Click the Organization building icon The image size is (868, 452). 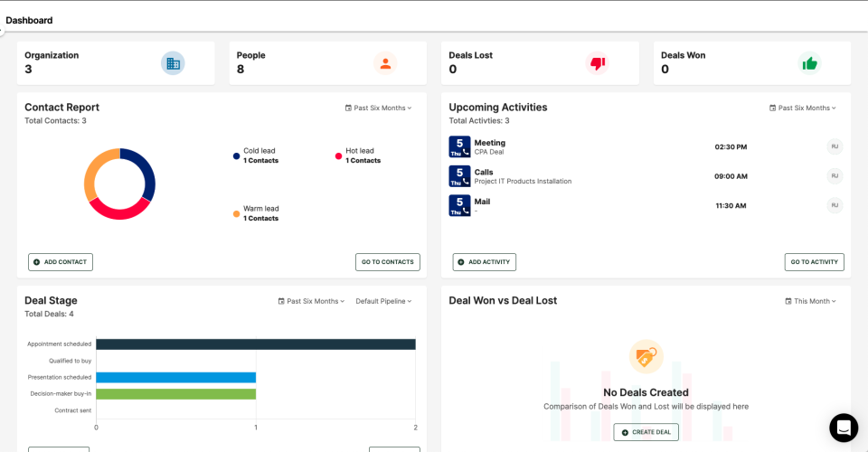[x=173, y=63]
